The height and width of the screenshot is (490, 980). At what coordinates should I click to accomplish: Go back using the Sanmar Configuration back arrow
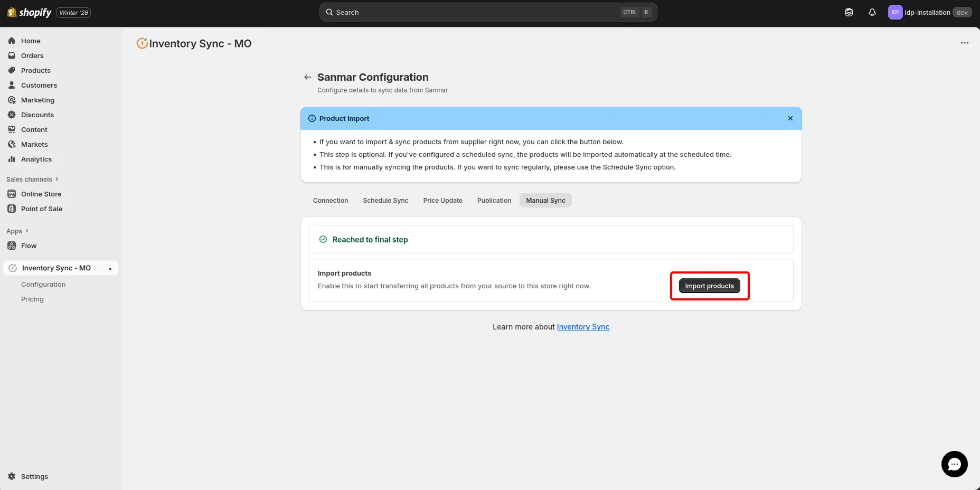(308, 77)
